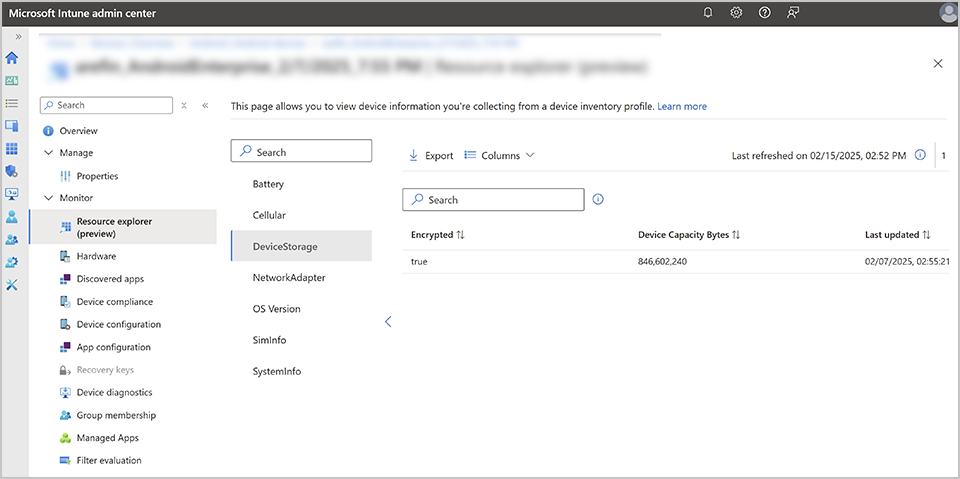Open the help question mark icon
This screenshot has height=479, width=960.
pos(765,13)
